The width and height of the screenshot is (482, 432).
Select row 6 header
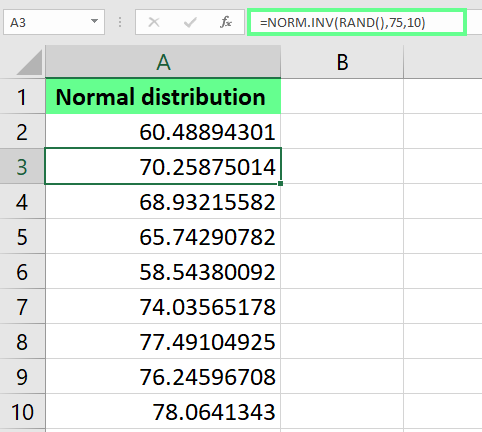(x=22, y=272)
